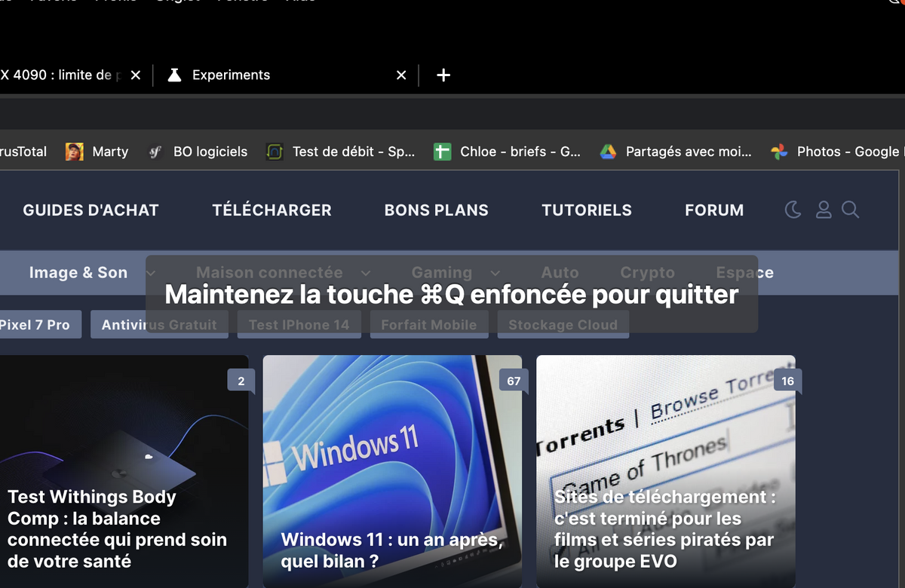The image size is (905, 588).
Task: Select the Antivirus Gratuit tag
Action: click(159, 325)
